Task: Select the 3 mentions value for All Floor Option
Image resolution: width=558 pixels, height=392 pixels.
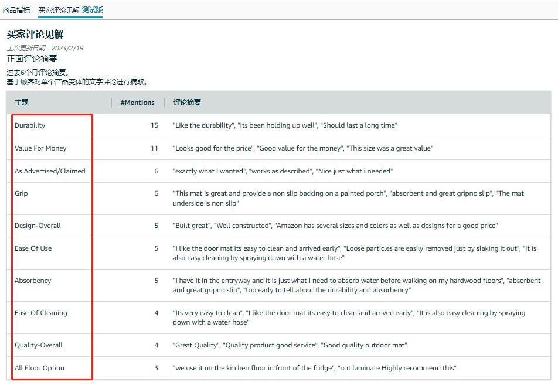Action: click(x=156, y=368)
